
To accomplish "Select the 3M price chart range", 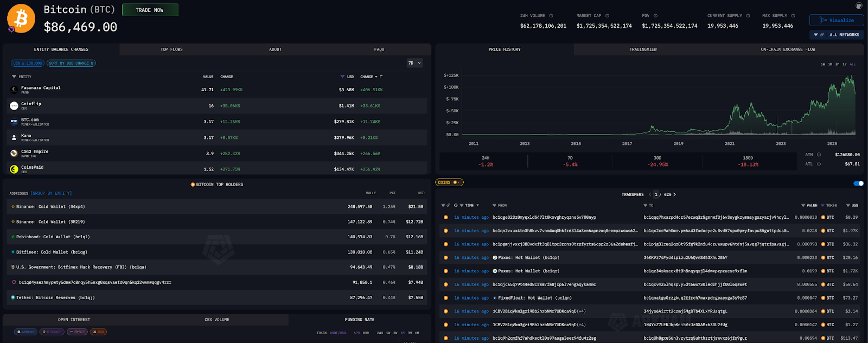I will [x=837, y=64].
